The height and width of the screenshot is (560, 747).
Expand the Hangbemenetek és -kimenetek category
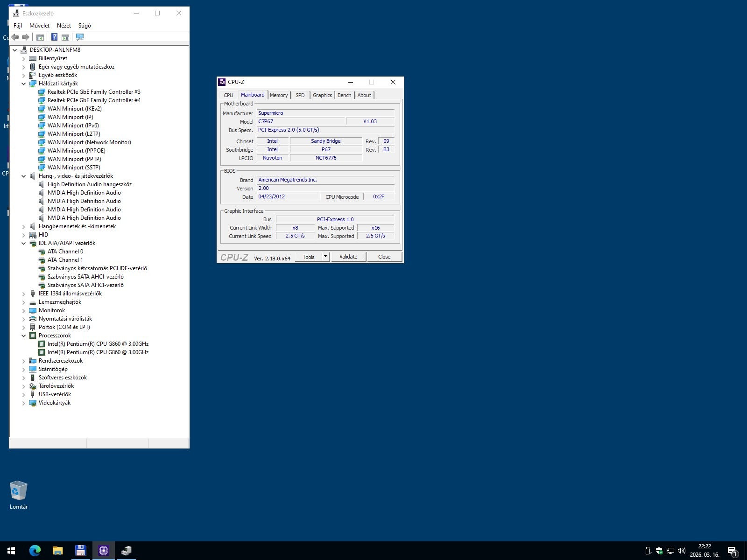click(24, 226)
